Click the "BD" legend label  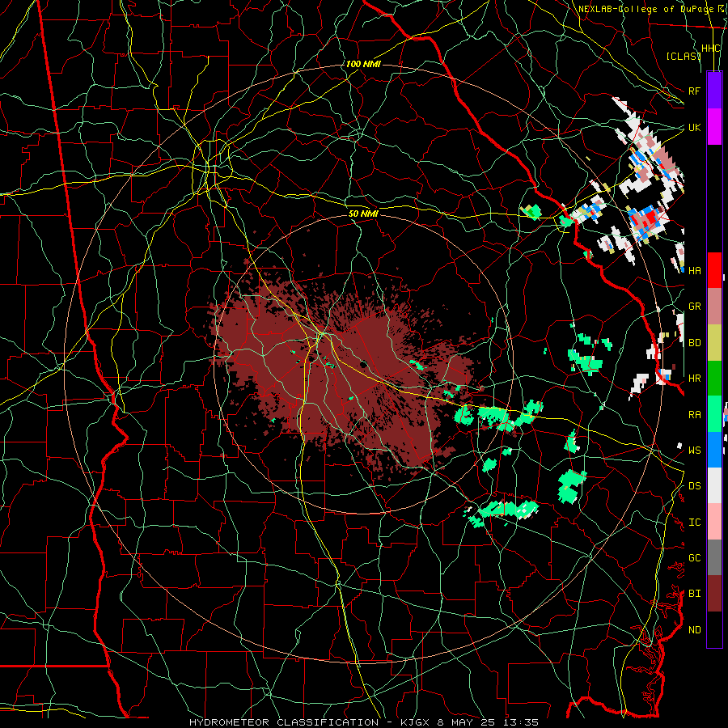(694, 343)
